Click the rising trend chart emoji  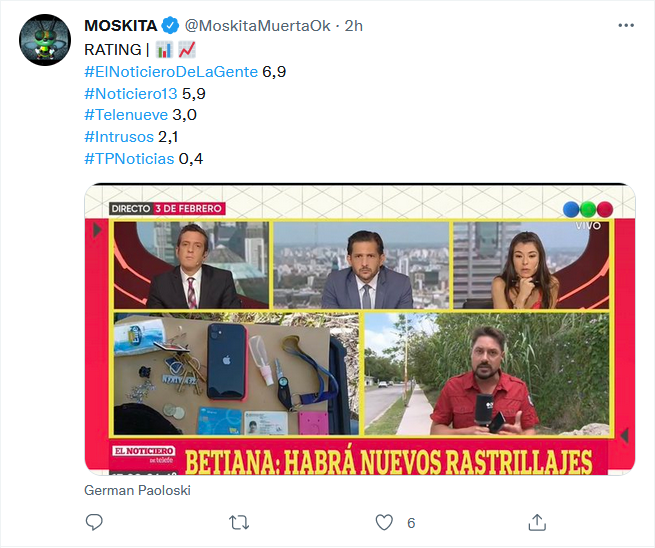(x=187, y=50)
